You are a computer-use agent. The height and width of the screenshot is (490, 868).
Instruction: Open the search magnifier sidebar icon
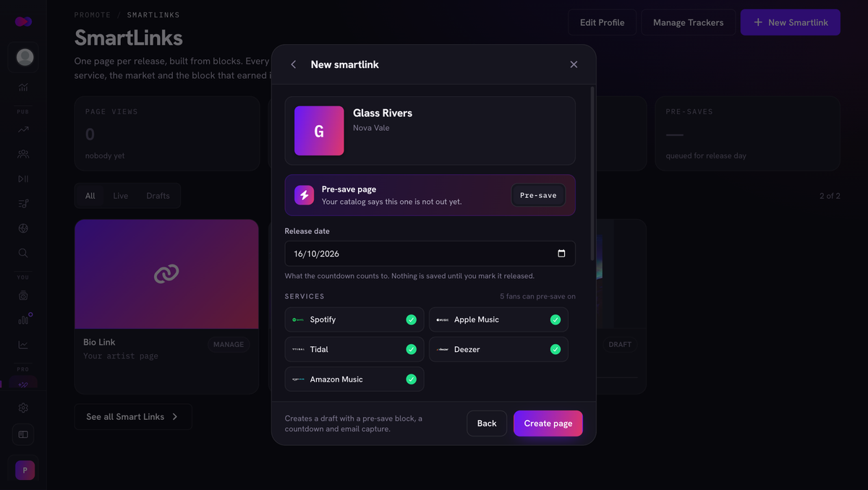23,253
